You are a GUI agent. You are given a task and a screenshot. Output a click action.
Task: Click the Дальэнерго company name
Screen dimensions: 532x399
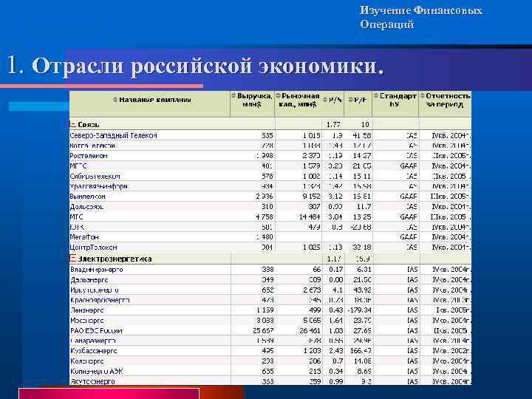click(89, 280)
